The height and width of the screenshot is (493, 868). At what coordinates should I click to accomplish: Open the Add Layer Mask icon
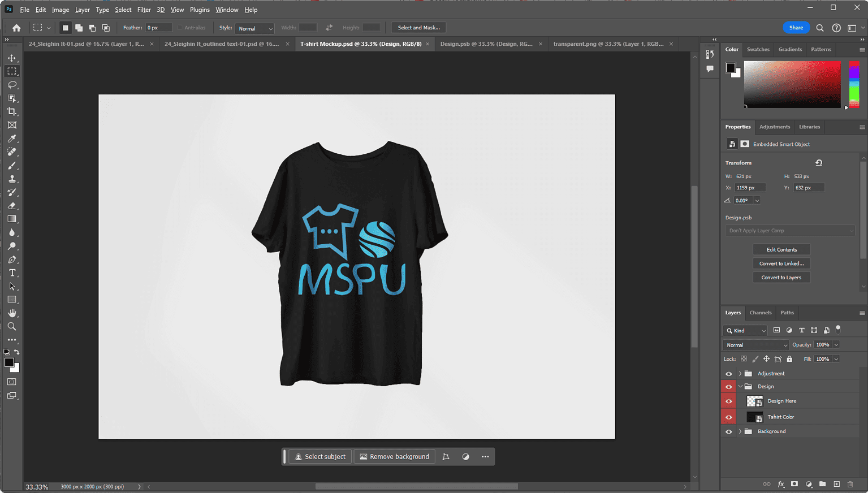[794, 484]
